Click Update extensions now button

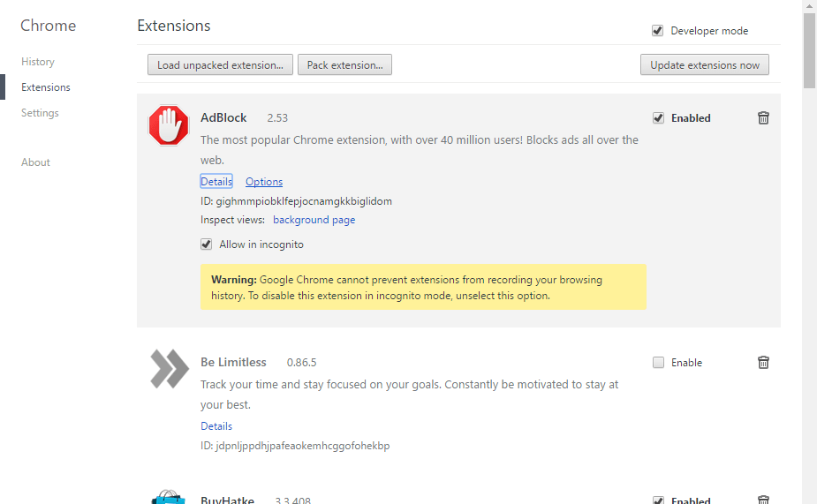[705, 64]
